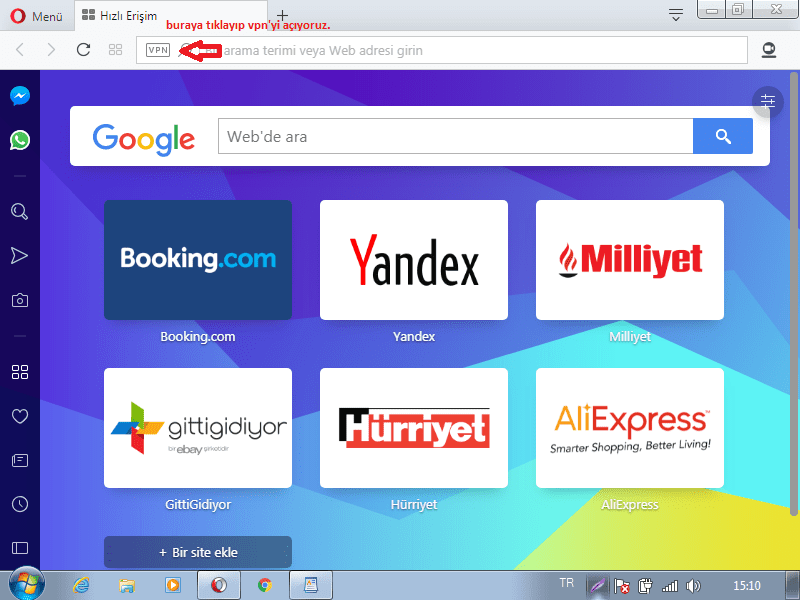
Task: Open File Explorer from taskbar
Action: point(127,585)
